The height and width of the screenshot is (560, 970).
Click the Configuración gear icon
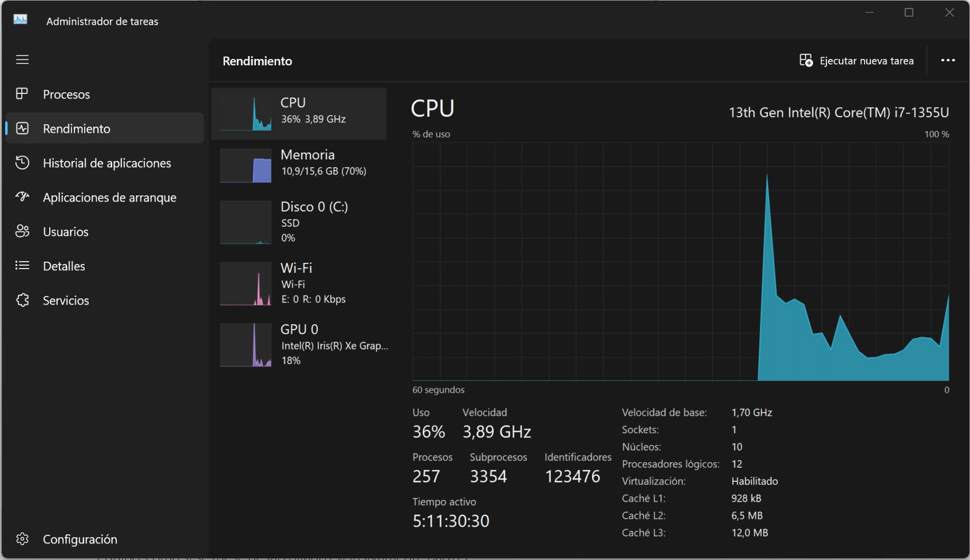(x=22, y=539)
